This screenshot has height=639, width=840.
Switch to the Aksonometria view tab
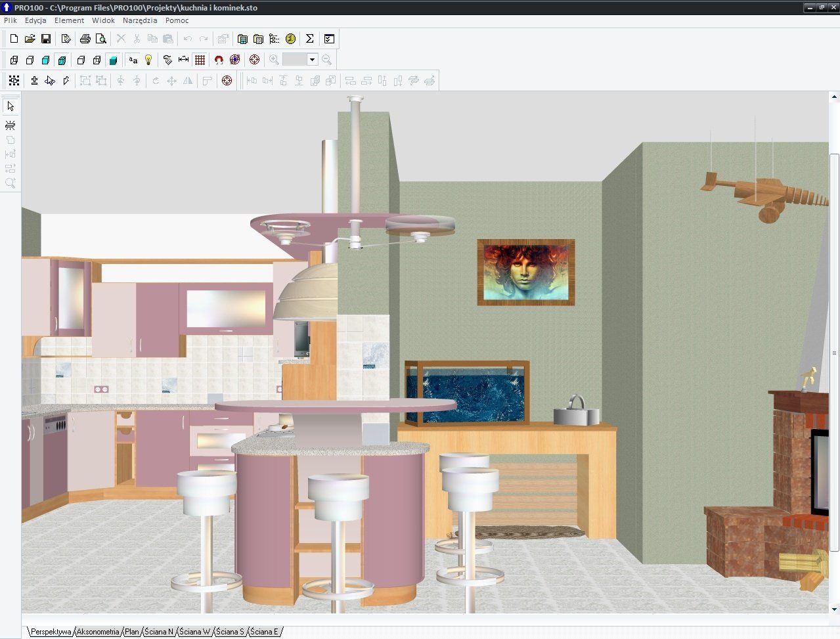pos(98,631)
